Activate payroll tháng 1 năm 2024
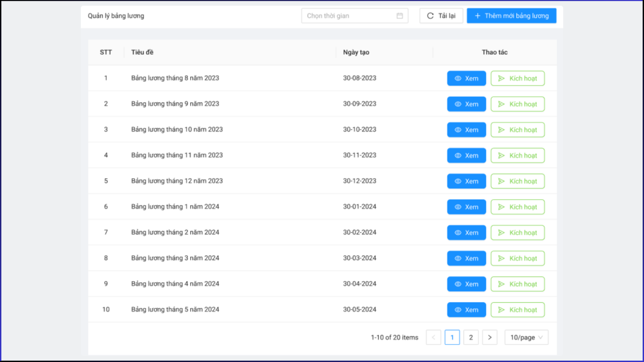 [517, 207]
